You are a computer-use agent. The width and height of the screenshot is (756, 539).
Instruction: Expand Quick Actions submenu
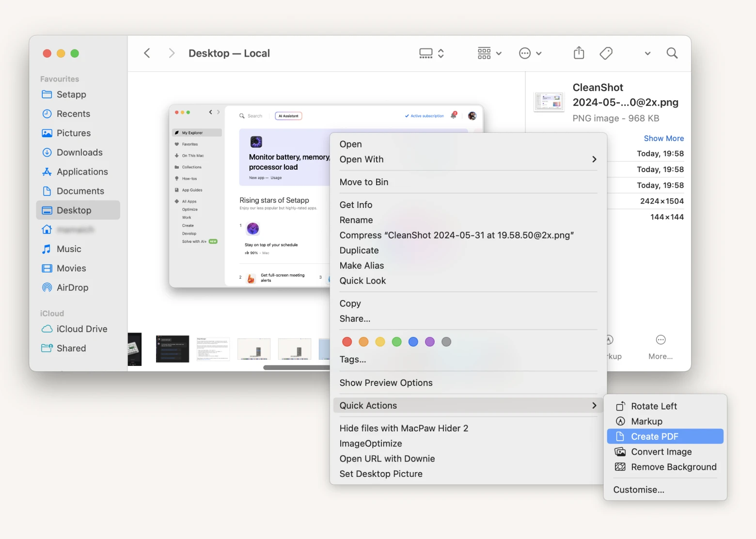coord(468,406)
